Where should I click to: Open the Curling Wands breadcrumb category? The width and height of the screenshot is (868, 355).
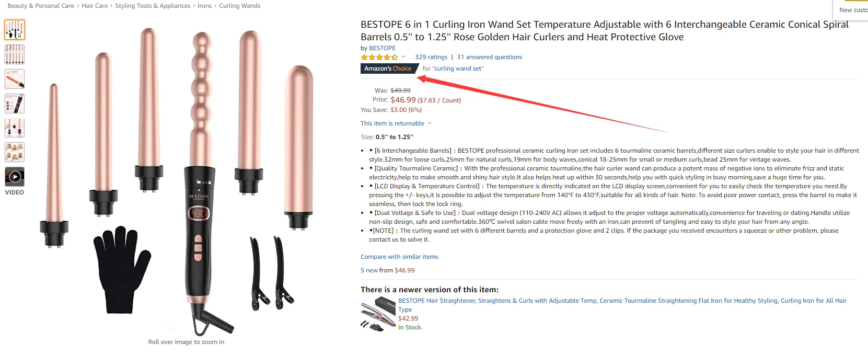pyautogui.click(x=240, y=6)
